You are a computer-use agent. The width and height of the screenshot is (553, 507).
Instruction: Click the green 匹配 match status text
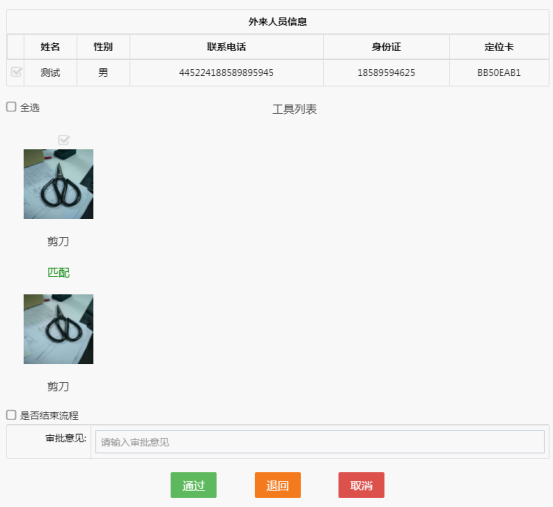tap(59, 273)
